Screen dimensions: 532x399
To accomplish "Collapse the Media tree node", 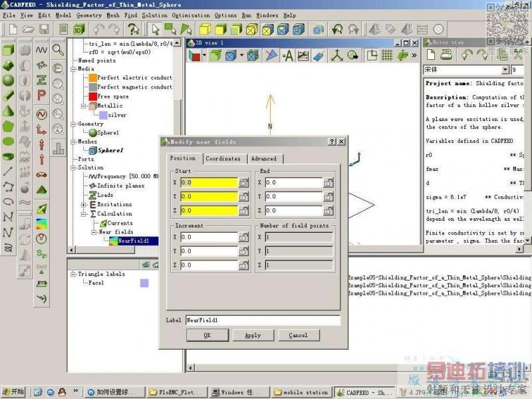I will click(73, 69).
